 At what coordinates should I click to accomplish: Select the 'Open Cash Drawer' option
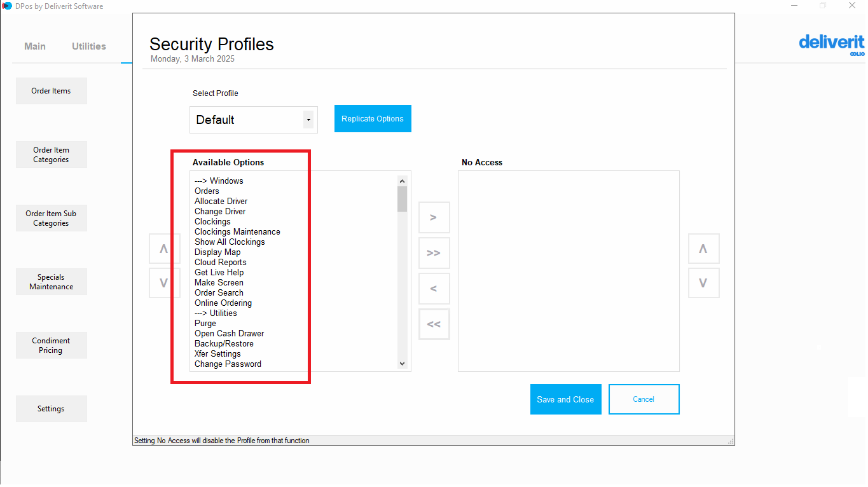(229, 333)
